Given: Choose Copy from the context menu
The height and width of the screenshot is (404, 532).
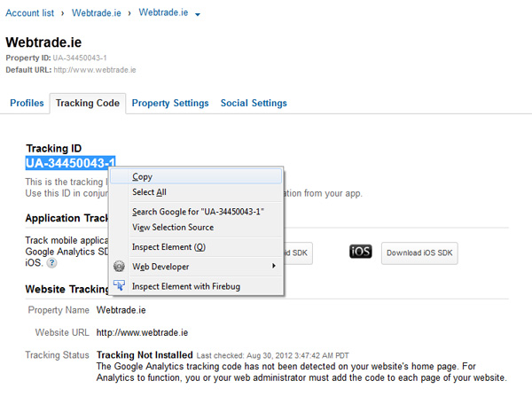Looking at the screenshot, I should coord(196,176).
